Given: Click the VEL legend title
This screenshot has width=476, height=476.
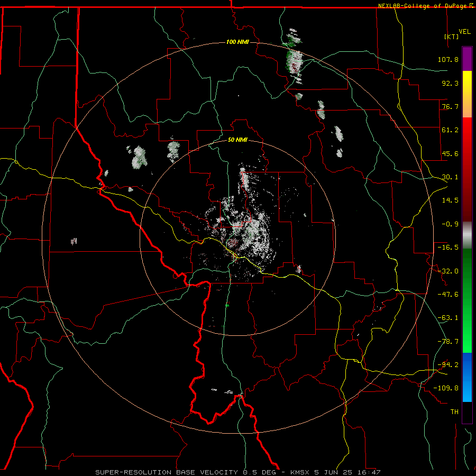Looking at the screenshot, I should pyautogui.click(x=464, y=32).
